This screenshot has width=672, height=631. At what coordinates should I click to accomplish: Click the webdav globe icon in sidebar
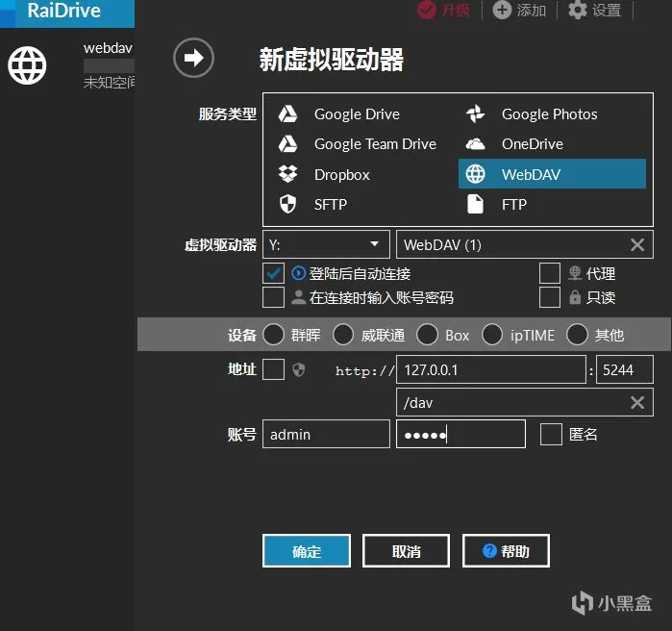(x=27, y=65)
